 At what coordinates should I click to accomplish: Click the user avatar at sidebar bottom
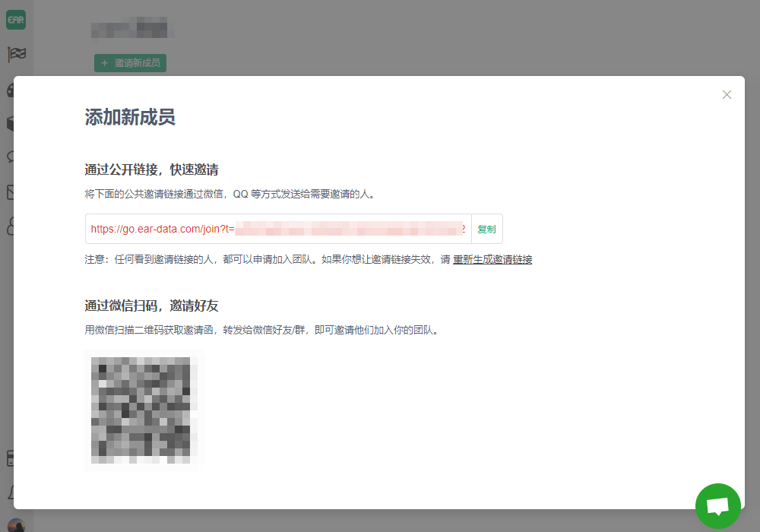17,526
